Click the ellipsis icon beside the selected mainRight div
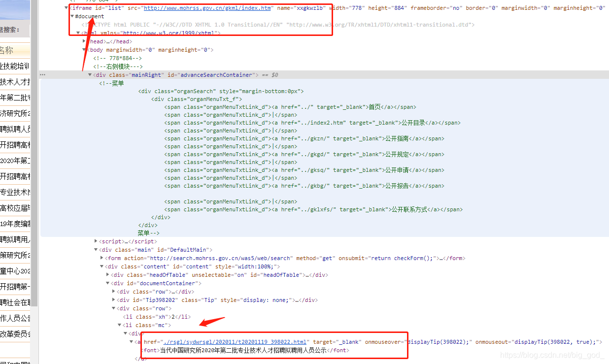 point(42,75)
